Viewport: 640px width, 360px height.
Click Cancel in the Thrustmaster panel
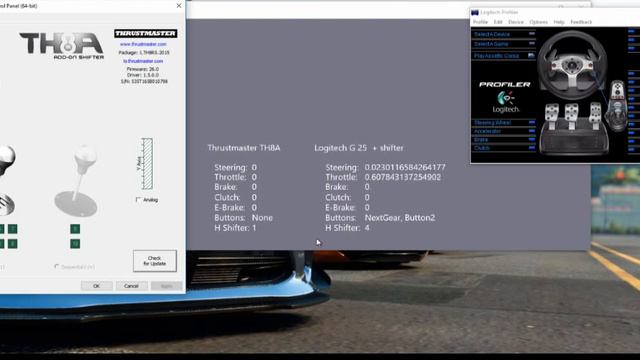pos(131,286)
